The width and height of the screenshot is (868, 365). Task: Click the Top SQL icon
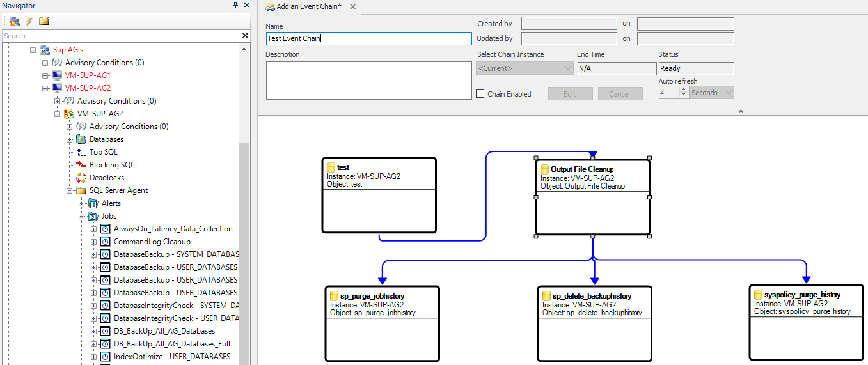click(81, 152)
